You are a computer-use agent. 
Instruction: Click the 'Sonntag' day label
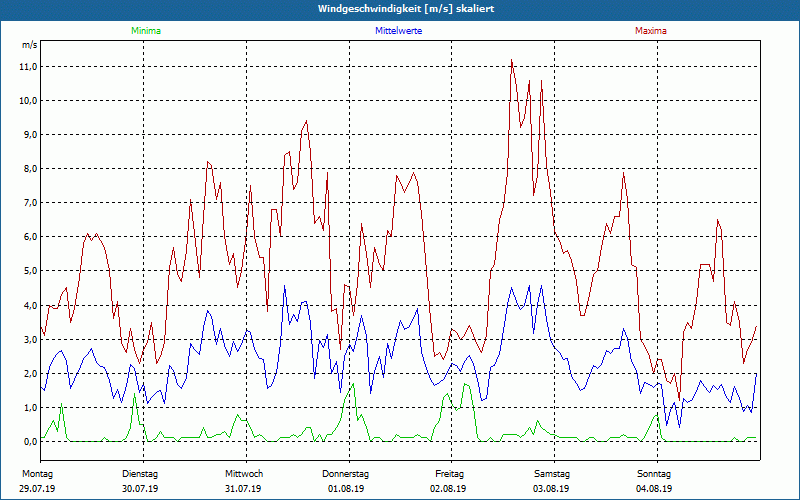[x=654, y=474]
